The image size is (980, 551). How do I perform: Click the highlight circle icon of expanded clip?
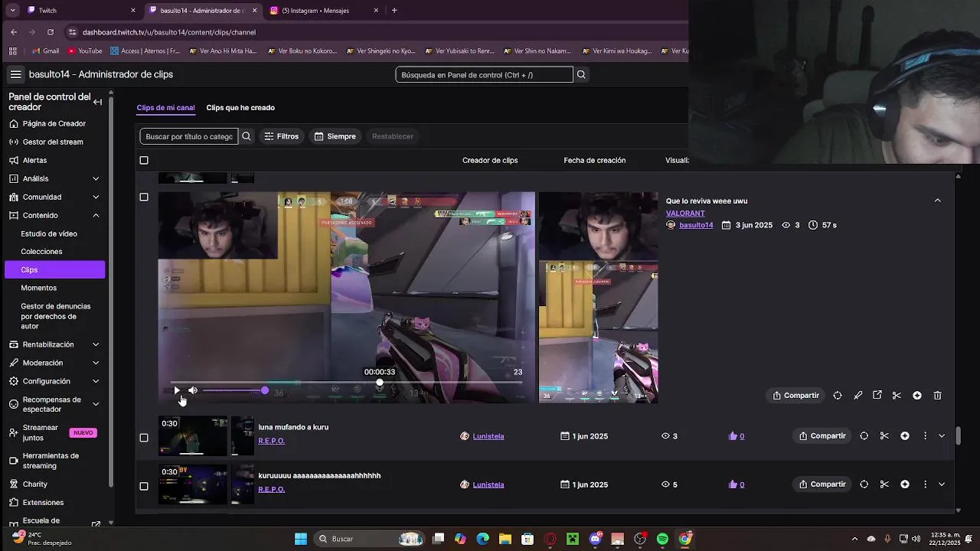(838, 396)
